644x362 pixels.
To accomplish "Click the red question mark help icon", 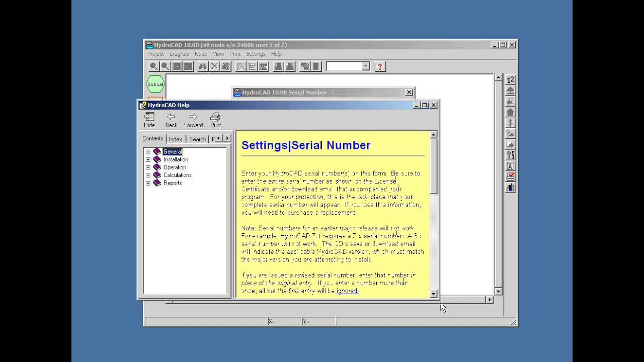I will 380,66.
